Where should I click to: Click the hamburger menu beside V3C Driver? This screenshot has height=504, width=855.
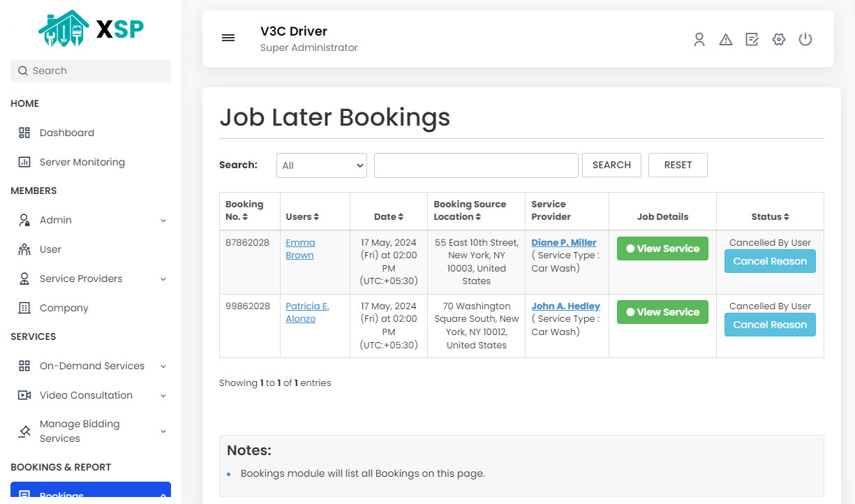(x=228, y=38)
